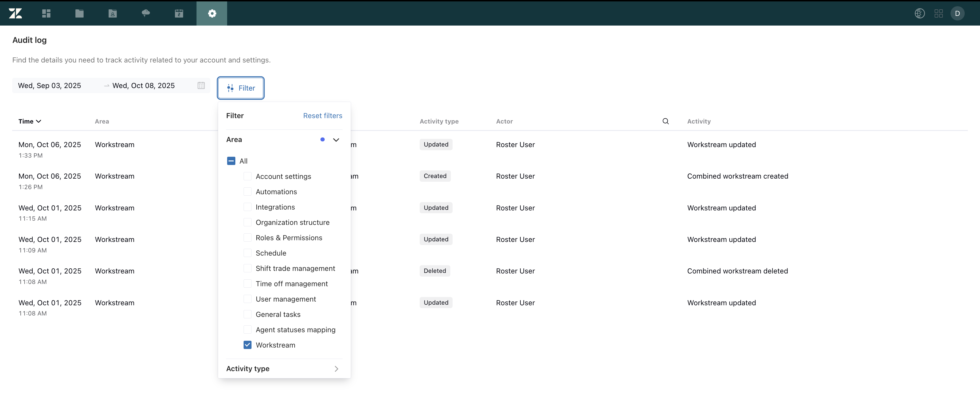
Task: Uncheck the Workstream checkbox
Action: (x=247, y=345)
